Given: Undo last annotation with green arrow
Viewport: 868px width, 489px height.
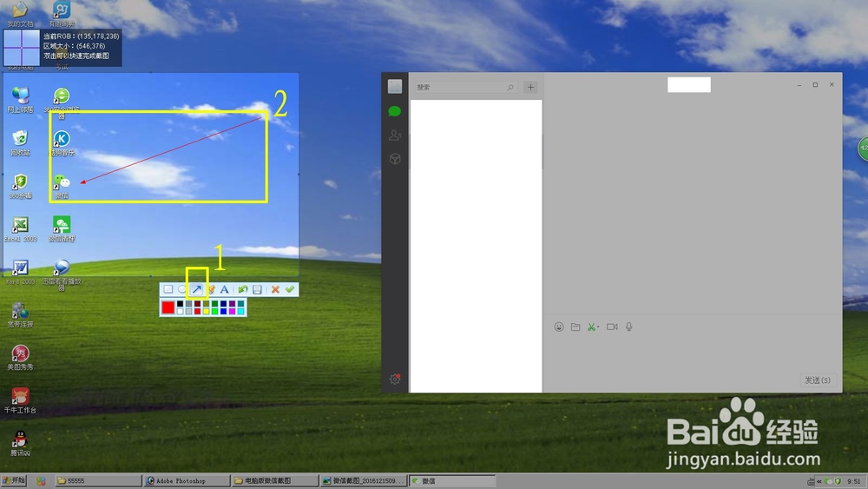Looking at the screenshot, I should 243,289.
